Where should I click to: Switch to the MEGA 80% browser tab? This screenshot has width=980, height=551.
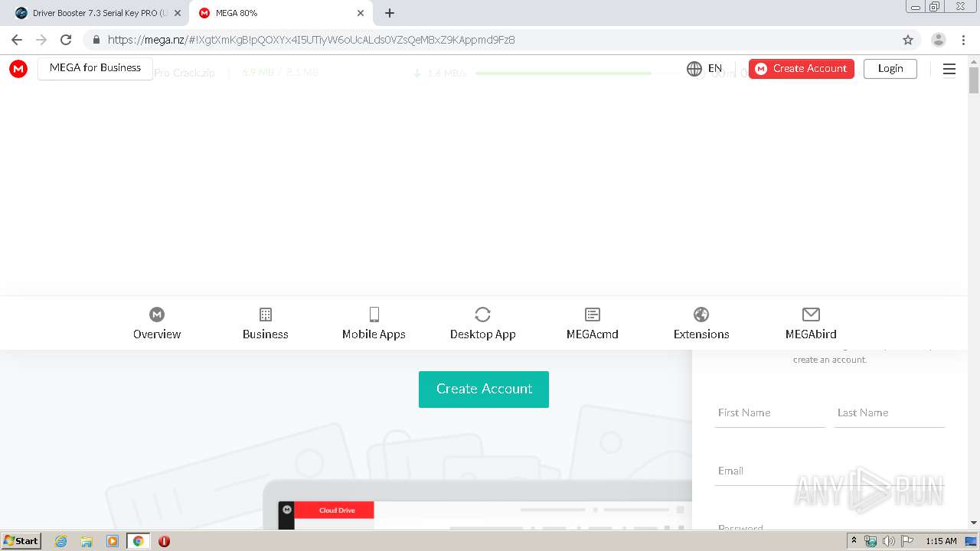pos(280,13)
